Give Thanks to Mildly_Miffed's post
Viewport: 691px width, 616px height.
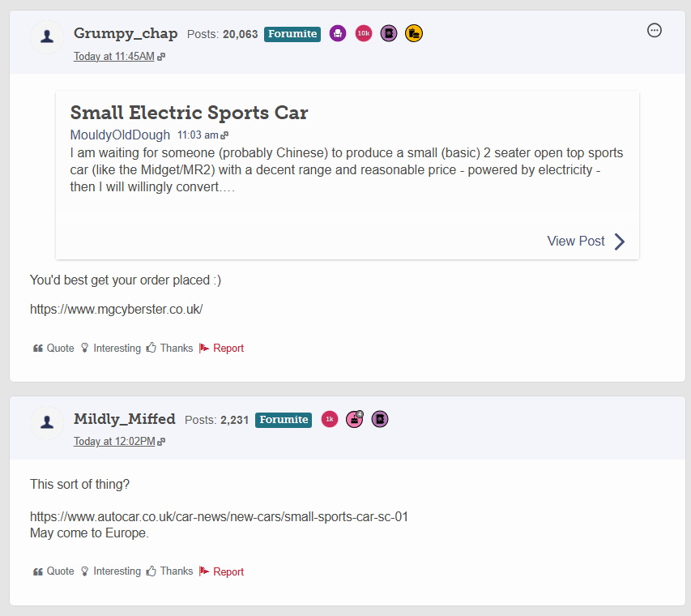point(169,571)
